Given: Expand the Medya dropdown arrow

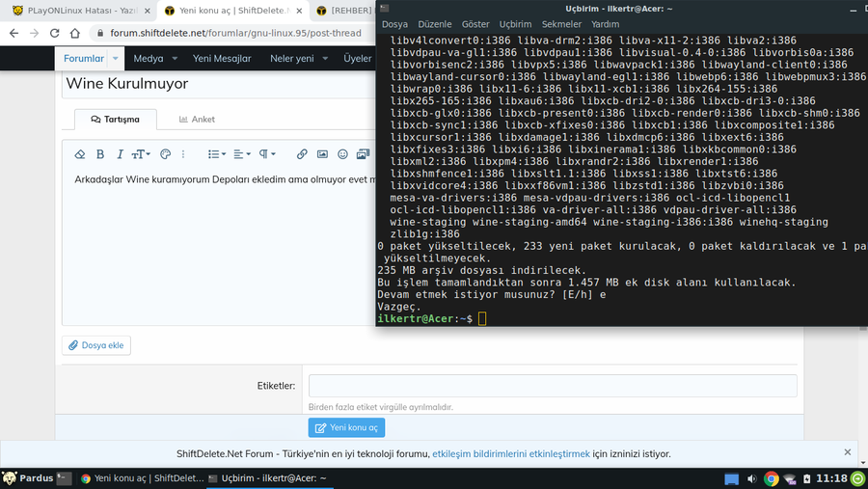Looking at the screenshot, I should coord(175,58).
